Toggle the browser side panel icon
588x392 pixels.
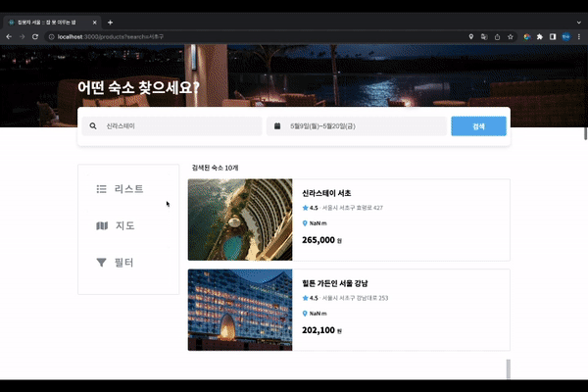[x=553, y=37]
